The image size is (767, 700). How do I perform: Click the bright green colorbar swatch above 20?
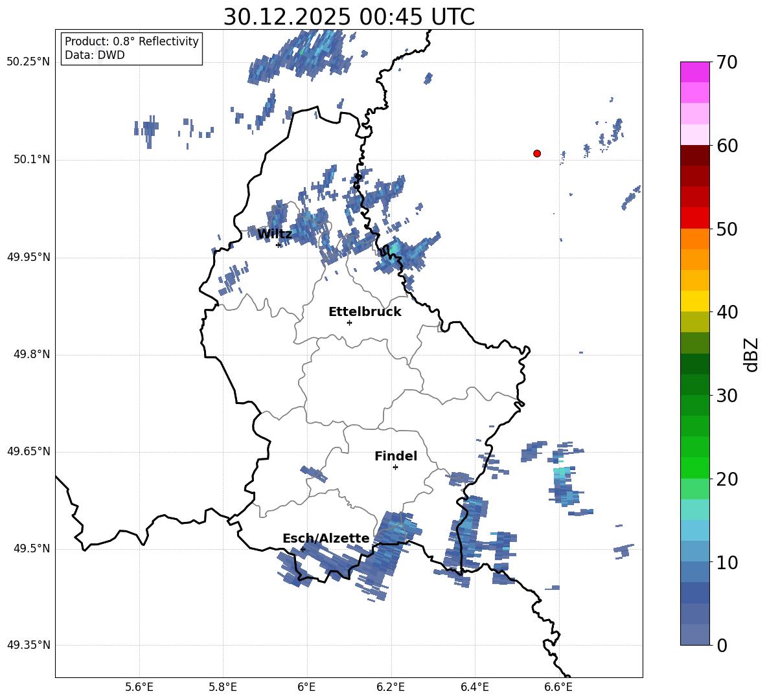pyautogui.click(x=695, y=468)
